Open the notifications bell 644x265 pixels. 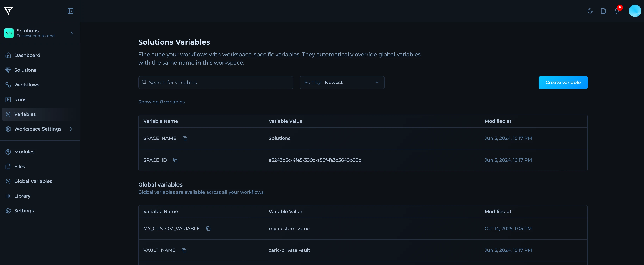click(x=616, y=11)
